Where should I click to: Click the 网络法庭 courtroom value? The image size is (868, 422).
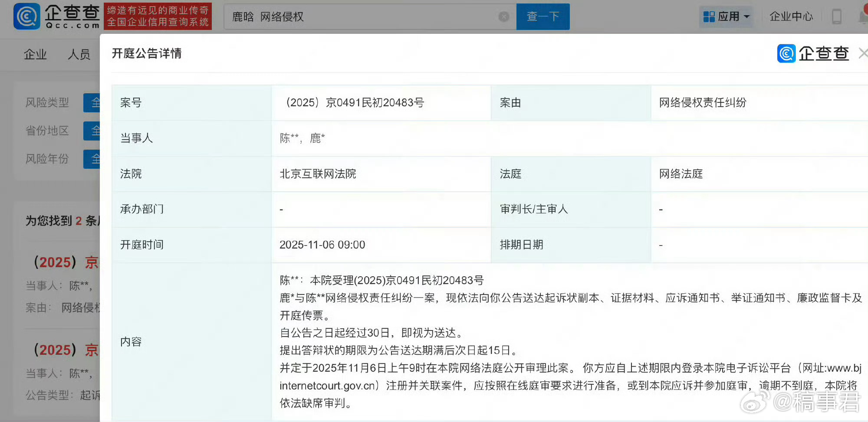[681, 174]
